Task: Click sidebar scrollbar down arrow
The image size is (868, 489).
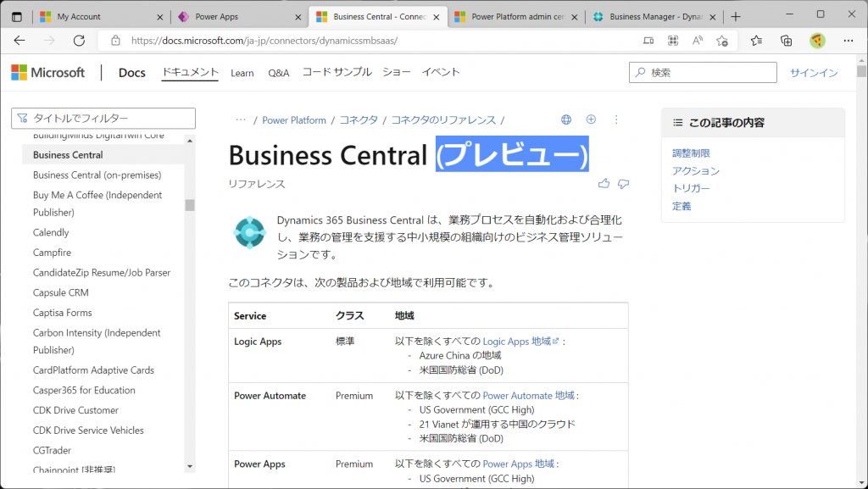Action: (x=190, y=466)
